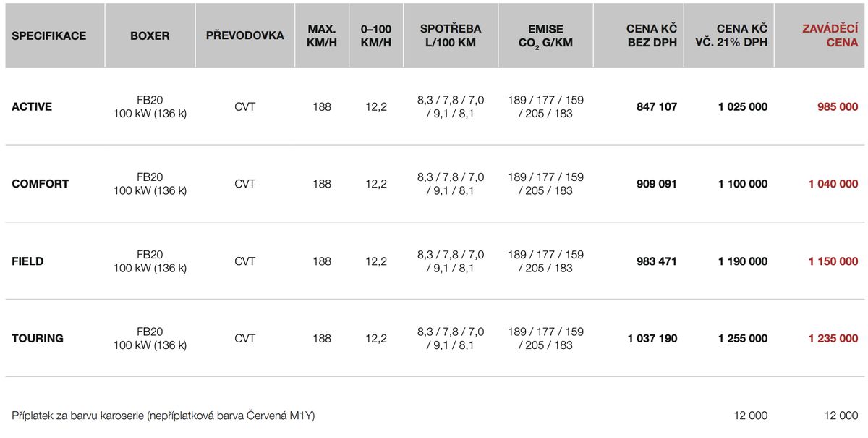Click the SPECIFIKACE column header
The height and width of the screenshot is (438, 868).
pyautogui.click(x=49, y=35)
